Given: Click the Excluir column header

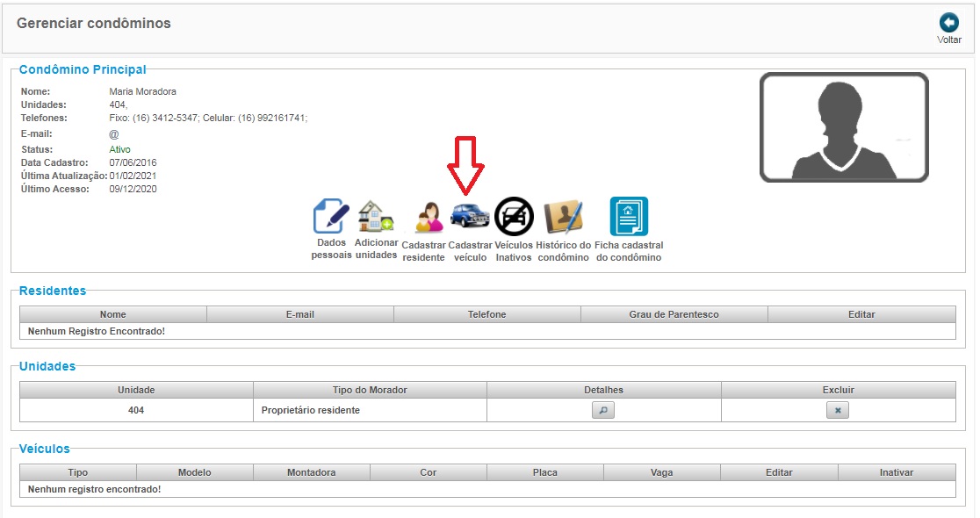Looking at the screenshot, I should tap(838, 390).
